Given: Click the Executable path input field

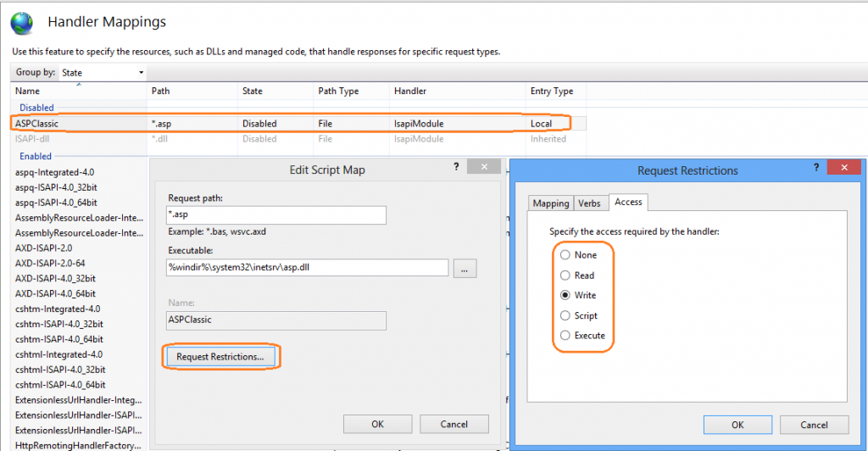Looking at the screenshot, I should [307, 267].
